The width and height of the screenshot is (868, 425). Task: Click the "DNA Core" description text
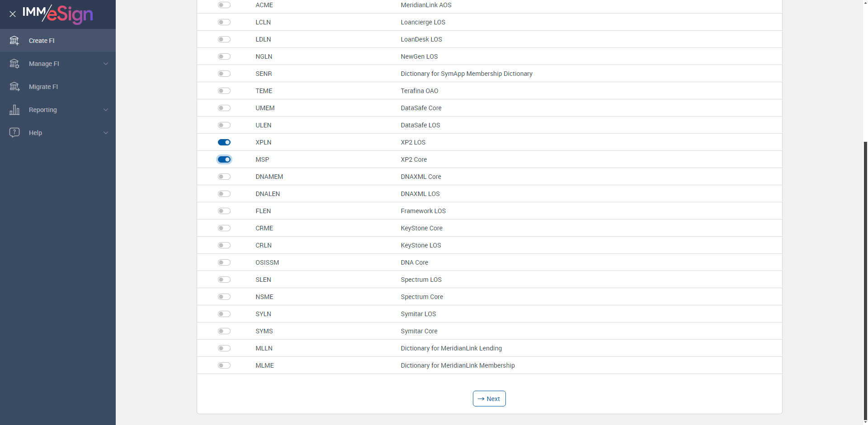[415, 262]
